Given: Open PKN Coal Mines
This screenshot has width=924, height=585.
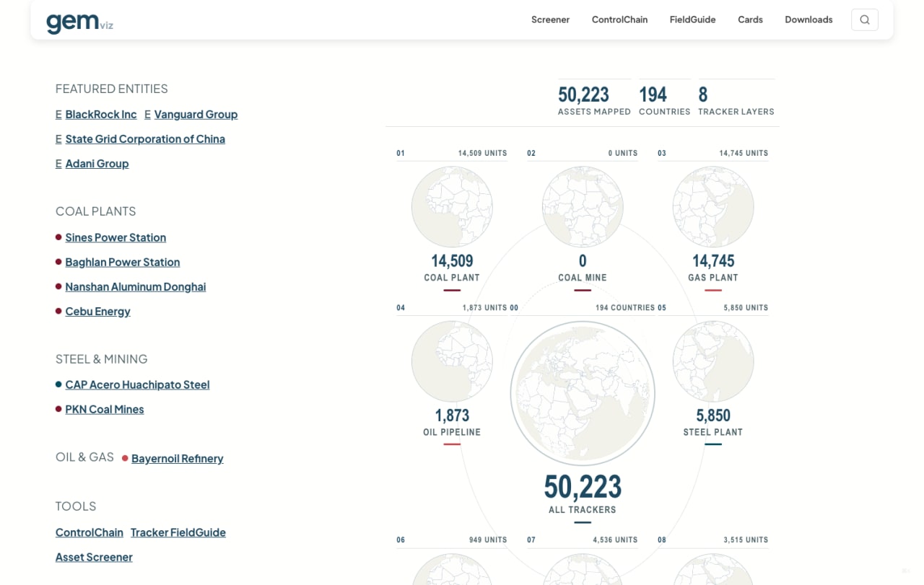Looking at the screenshot, I should click(x=105, y=409).
